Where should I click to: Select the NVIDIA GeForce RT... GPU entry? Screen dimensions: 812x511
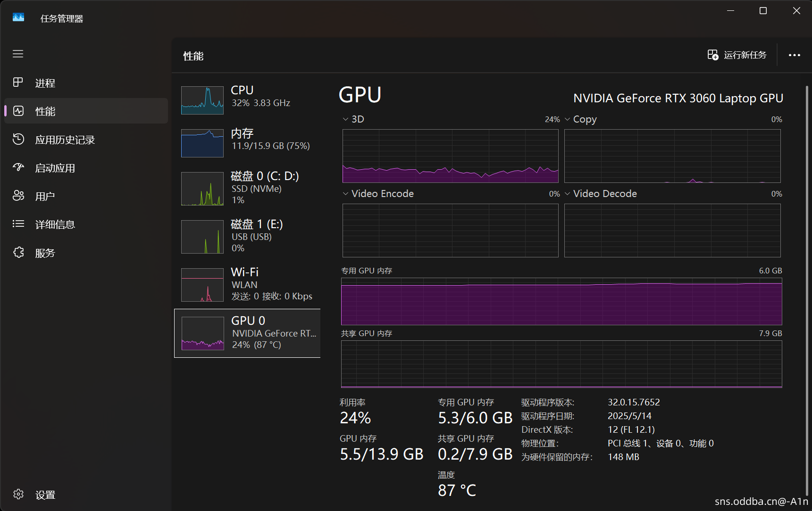[247, 333]
